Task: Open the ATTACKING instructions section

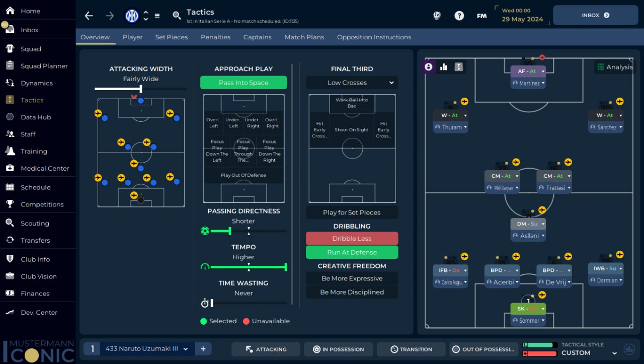Action: point(266,349)
